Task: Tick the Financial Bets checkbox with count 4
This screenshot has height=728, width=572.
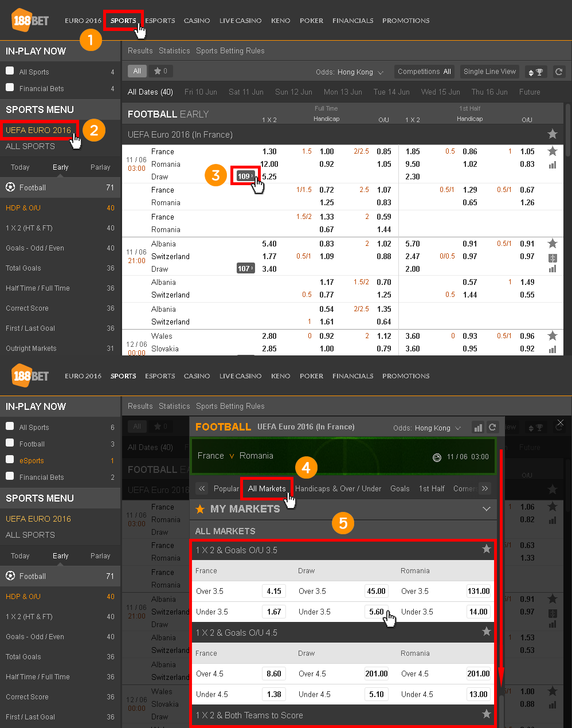Action: tap(10, 88)
